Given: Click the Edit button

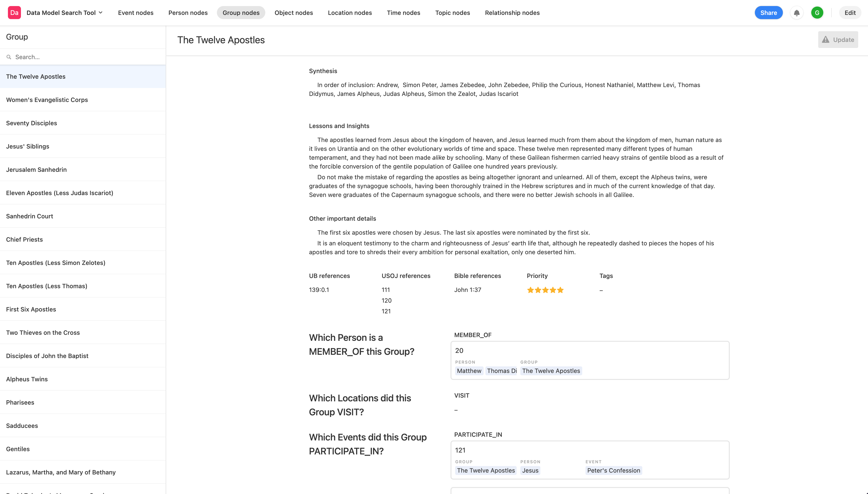Looking at the screenshot, I should (x=850, y=13).
